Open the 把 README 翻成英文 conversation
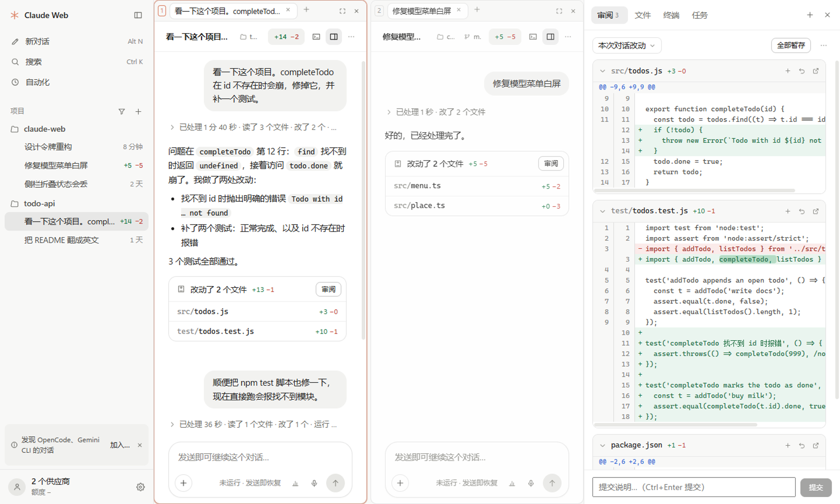The image size is (840, 504). coord(77,240)
